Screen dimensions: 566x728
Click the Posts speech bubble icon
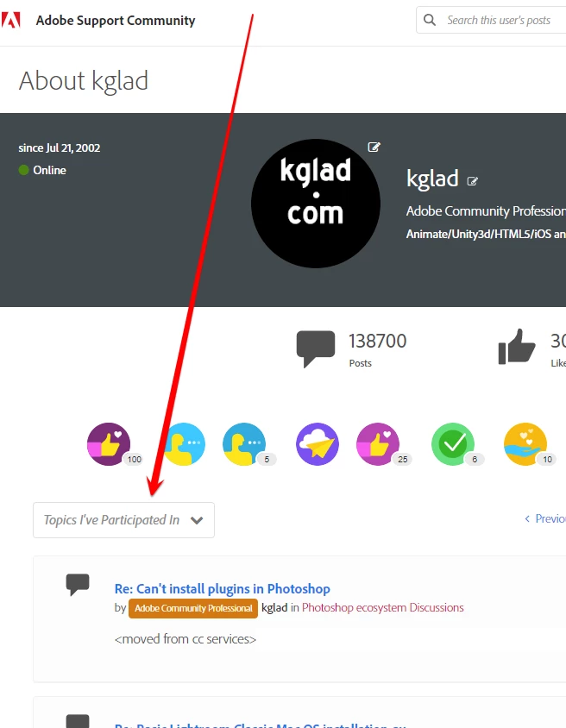(316, 348)
